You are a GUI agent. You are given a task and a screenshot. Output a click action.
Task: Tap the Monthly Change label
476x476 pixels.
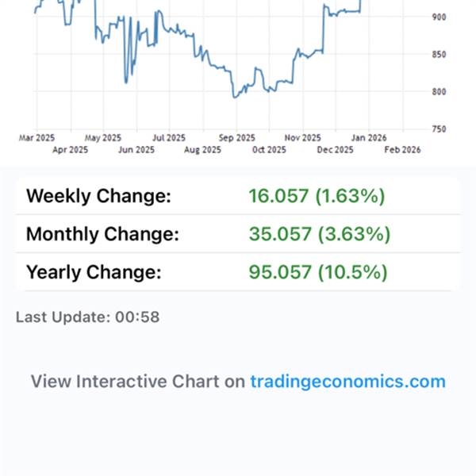[x=103, y=235]
